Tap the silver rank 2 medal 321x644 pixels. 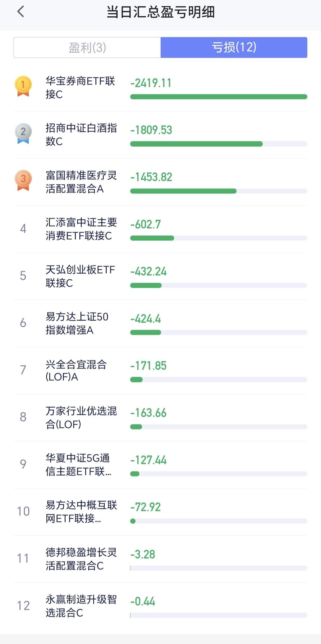tap(23, 133)
